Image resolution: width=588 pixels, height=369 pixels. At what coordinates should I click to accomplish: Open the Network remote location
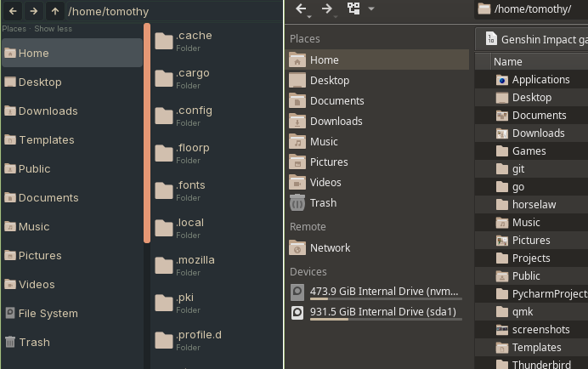[378, 248]
